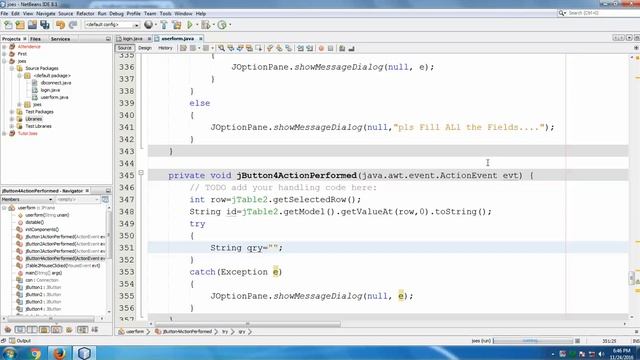Click the search magnifier icon at top right
The image size is (640, 360).
tap(562, 13)
